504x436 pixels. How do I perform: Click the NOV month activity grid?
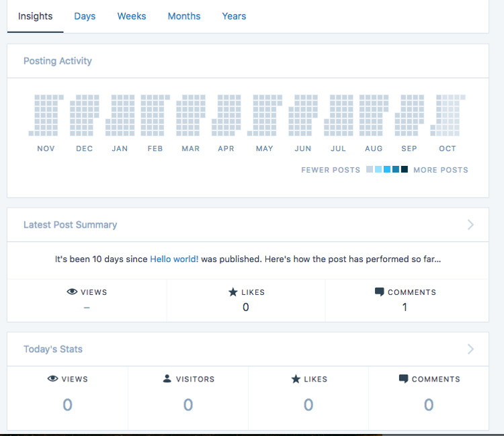(x=46, y=115)
